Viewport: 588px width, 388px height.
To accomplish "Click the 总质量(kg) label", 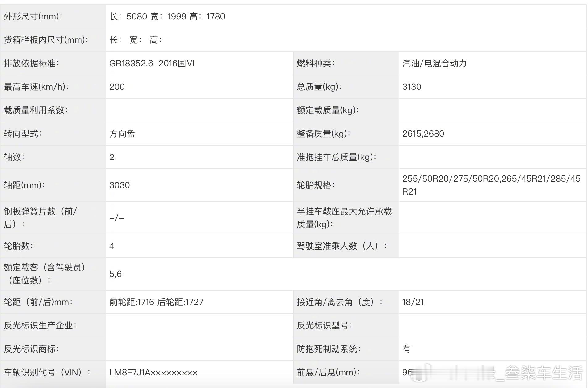I will [x=319, y=87].
